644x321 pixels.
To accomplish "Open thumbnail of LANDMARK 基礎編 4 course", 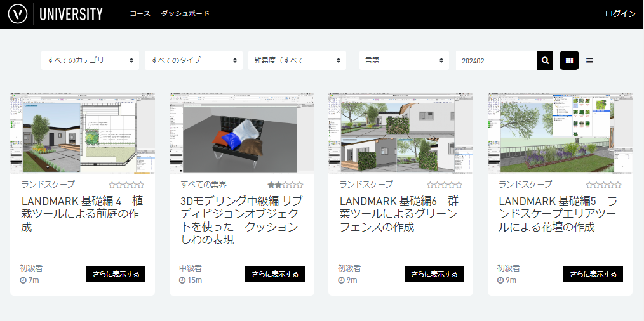I will [83, 133].
